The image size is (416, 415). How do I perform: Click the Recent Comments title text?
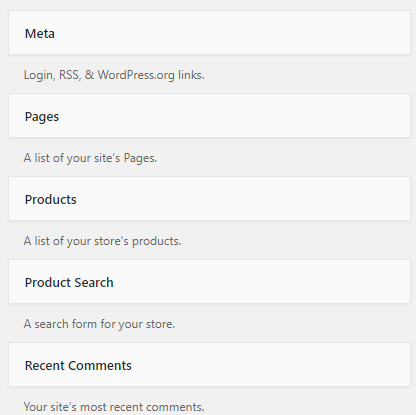point(78,366)
